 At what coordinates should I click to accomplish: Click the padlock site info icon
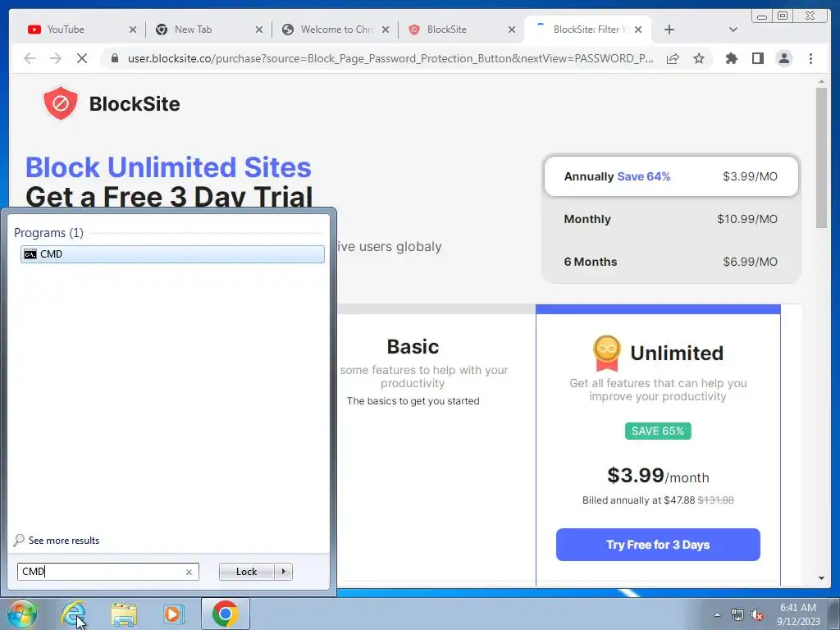115,58
